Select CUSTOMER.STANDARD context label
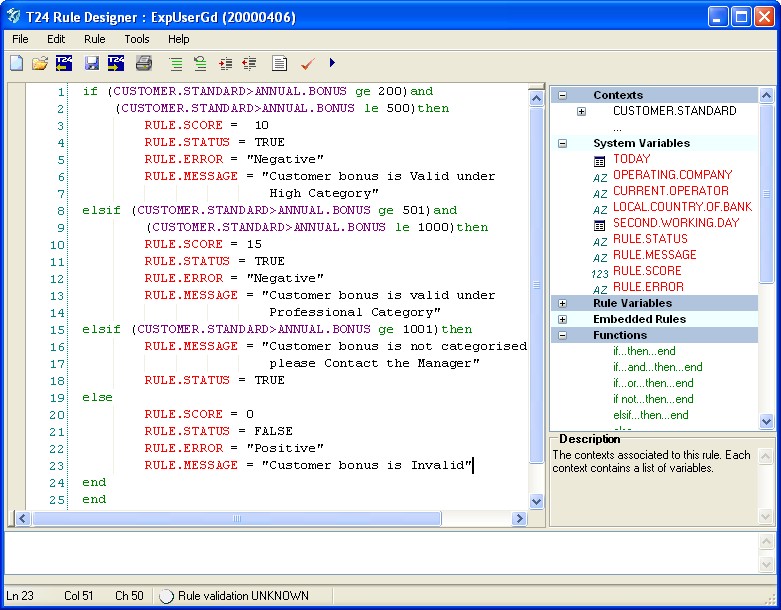The width and height of the screenshot is (781, 610). [x=674, y=111]
